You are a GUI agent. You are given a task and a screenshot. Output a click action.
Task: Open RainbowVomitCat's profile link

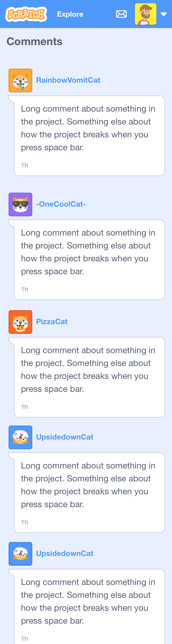68,80
